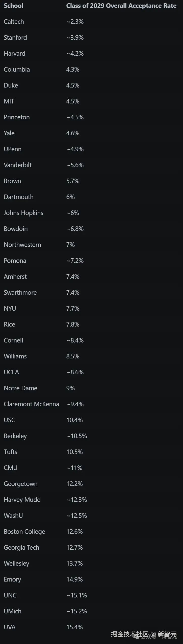Click the Northwestern school name
Screen dimensions: 183x644
(22, 245)
